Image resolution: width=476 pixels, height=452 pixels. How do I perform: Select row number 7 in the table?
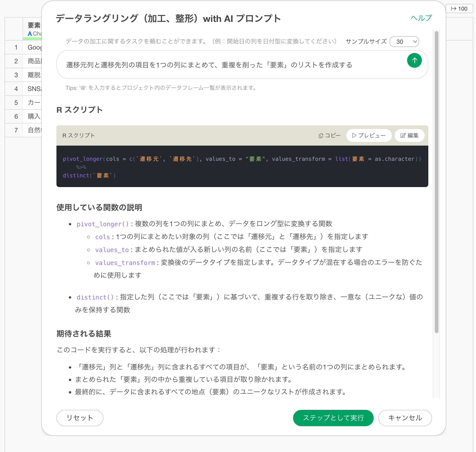pyautogui.click(x=16, y=130)
